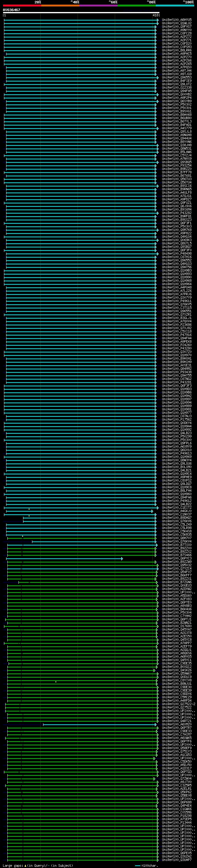Click the cyan alignment bar for UniRef100_Q96553
This screenshot has height=868, width=197.
tap(82, 78)
